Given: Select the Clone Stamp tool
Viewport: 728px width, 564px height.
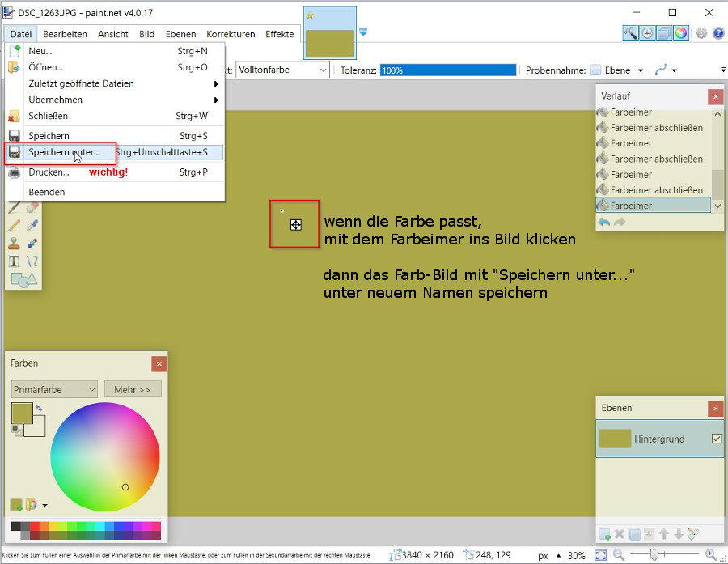Looking at the screenshot, I should tap(15, 243).
